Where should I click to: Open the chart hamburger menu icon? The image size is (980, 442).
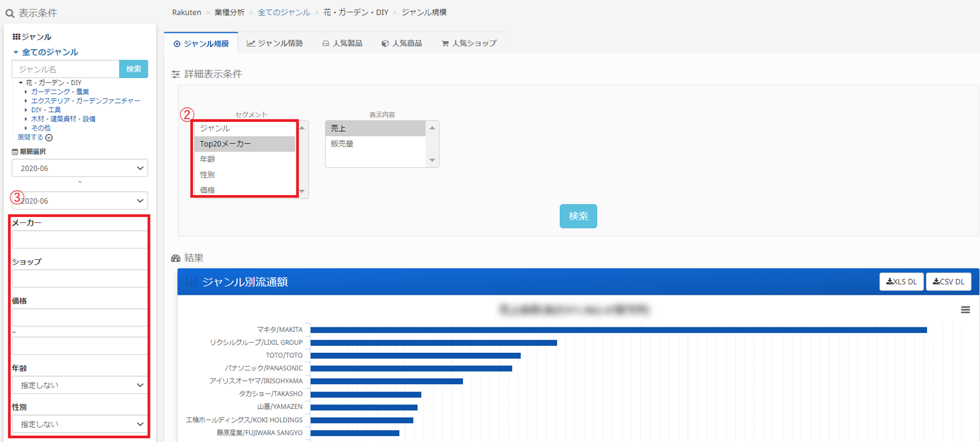click(965, 310)
